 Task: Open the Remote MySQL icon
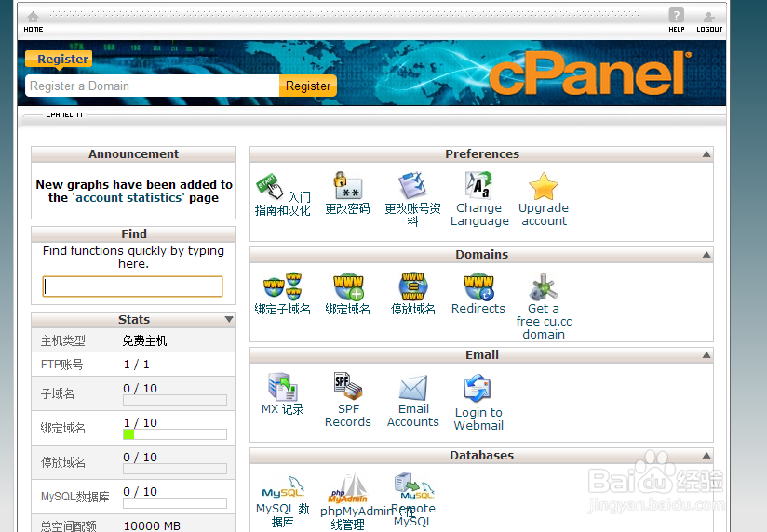[414, 485]
